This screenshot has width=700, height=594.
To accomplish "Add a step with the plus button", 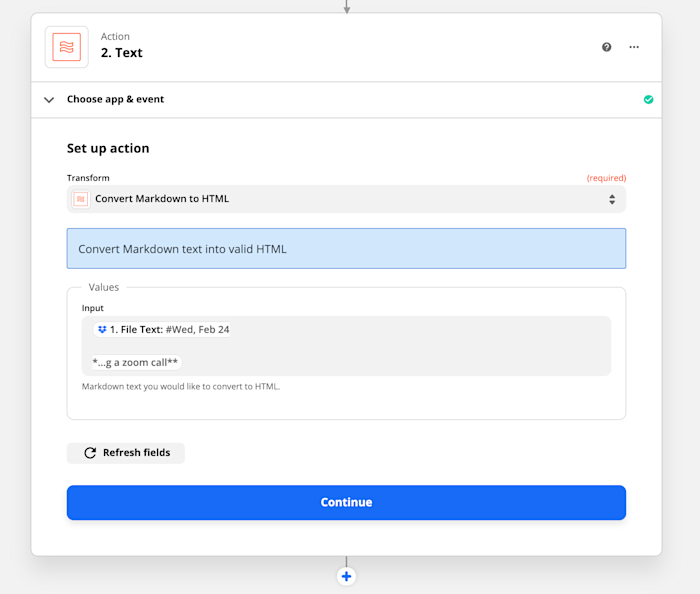I will (x=346, y=576).
